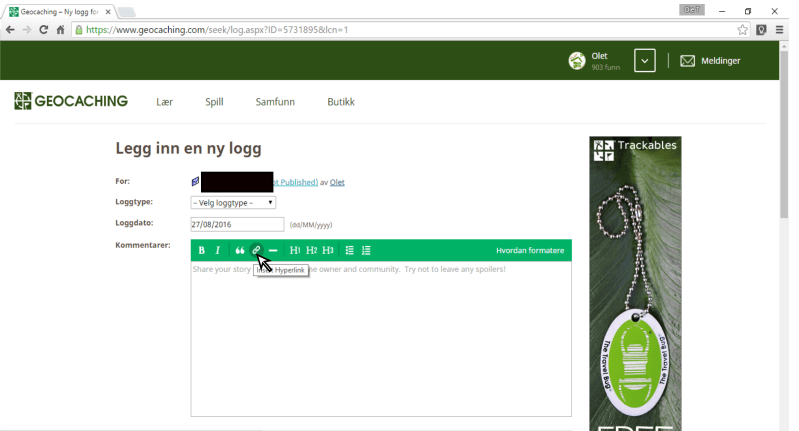Click the secure lock icon in address bar

(78, 30)
